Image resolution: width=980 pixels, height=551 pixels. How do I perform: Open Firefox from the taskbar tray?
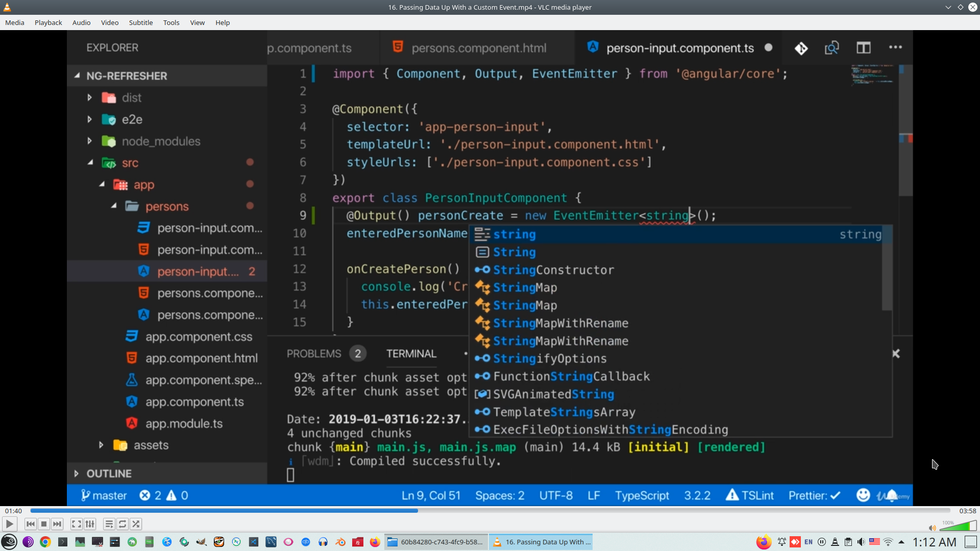[x=764, y=542]
